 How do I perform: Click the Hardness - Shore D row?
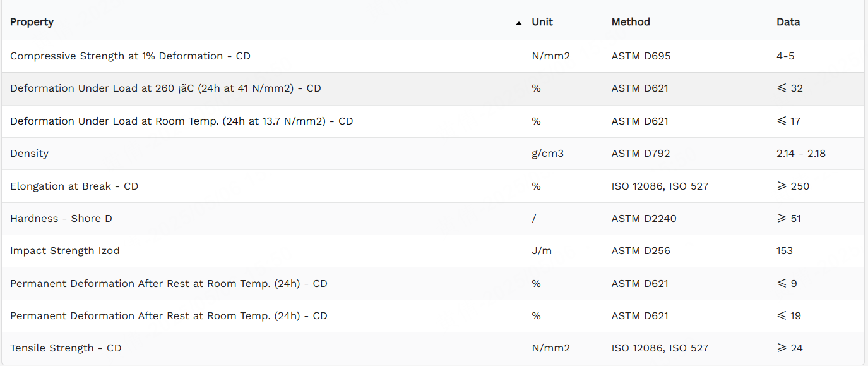(x=433, y=219)
